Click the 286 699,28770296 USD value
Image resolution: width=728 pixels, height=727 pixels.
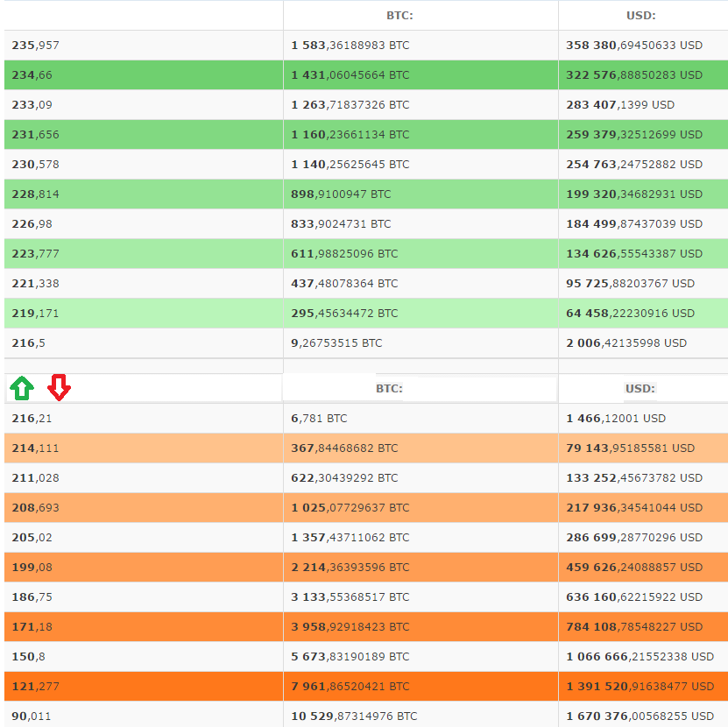634,537
